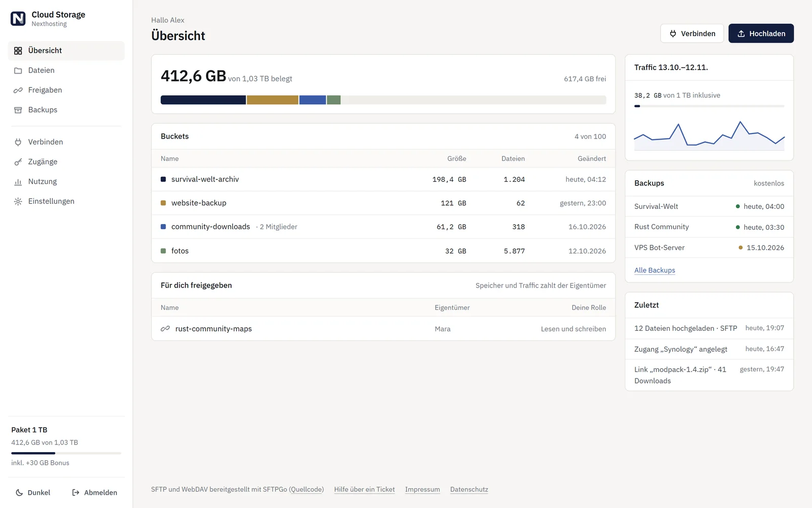Click the Paket 1 TB usage bar
Screen dimensions: 812x508
pos(66,453)
